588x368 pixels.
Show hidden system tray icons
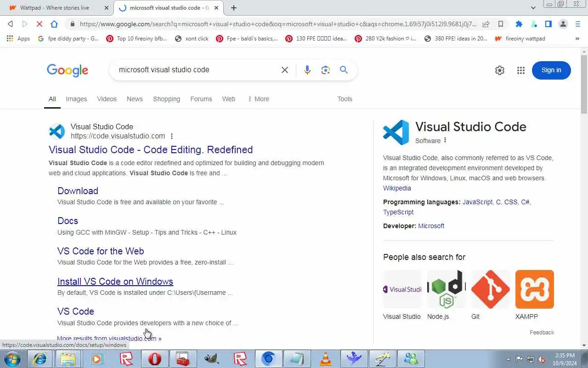point(508,359)
